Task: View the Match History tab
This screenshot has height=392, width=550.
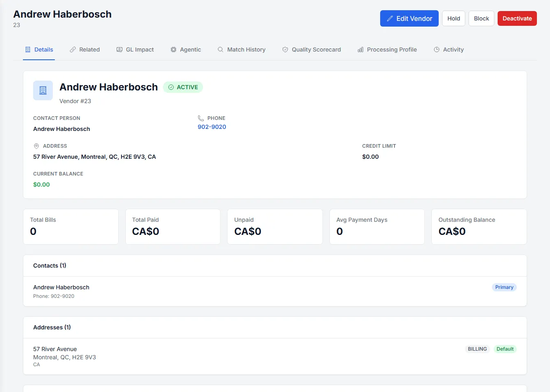Action: coord(241,50)
